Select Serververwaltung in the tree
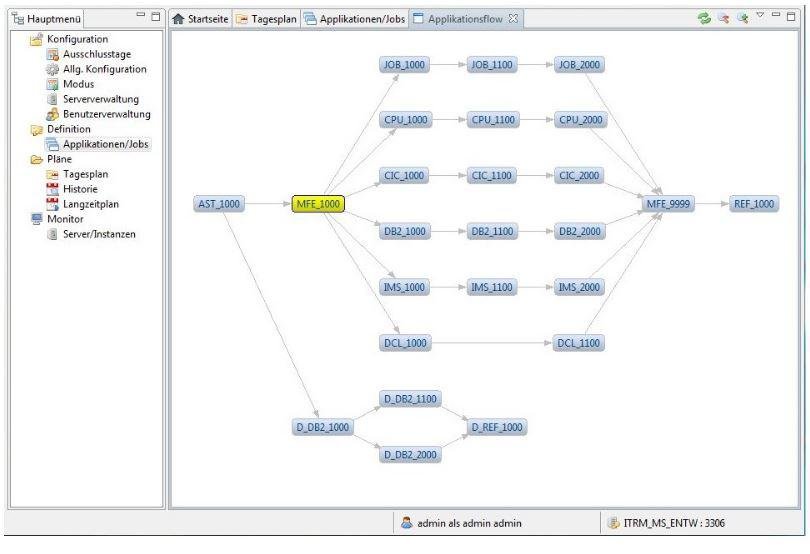The image size is (810, 554). point(101,99)
